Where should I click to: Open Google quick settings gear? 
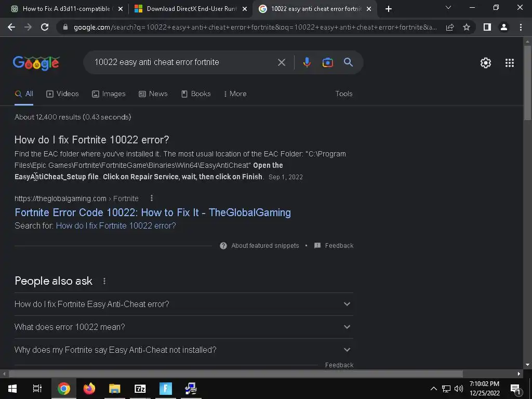point(486,63)
